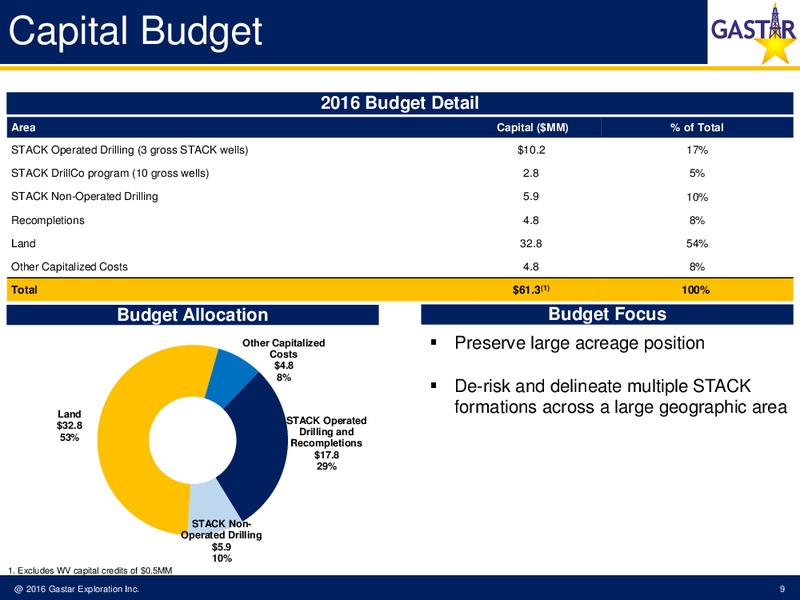Click the '5%' table cell
This screenshot has height=600, width=800.
(697, 173)
